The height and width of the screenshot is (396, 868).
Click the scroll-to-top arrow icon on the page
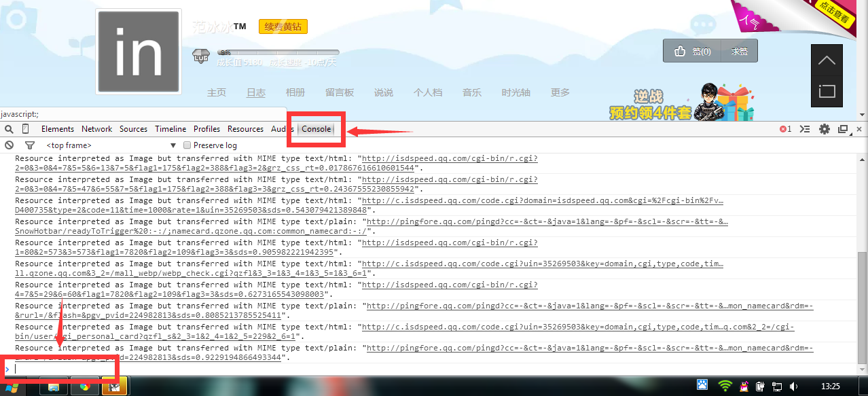[x=827, y=60]
